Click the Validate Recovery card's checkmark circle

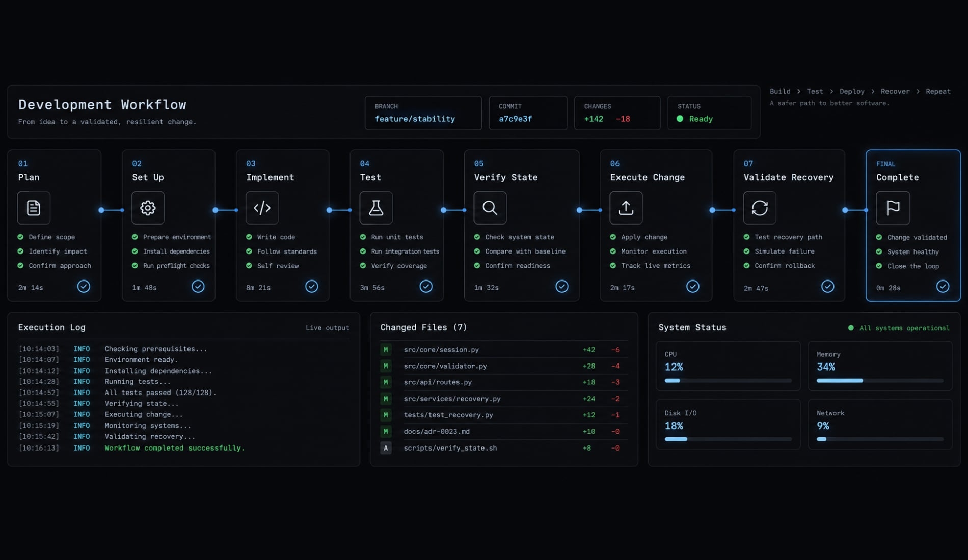pyautogui.click(x=827, y=286)
